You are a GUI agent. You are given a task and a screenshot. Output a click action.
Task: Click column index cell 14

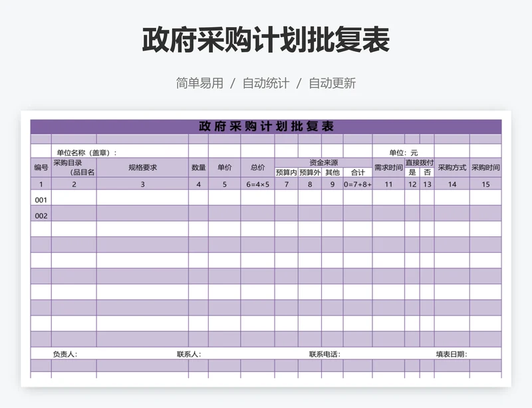pos(452,184)
